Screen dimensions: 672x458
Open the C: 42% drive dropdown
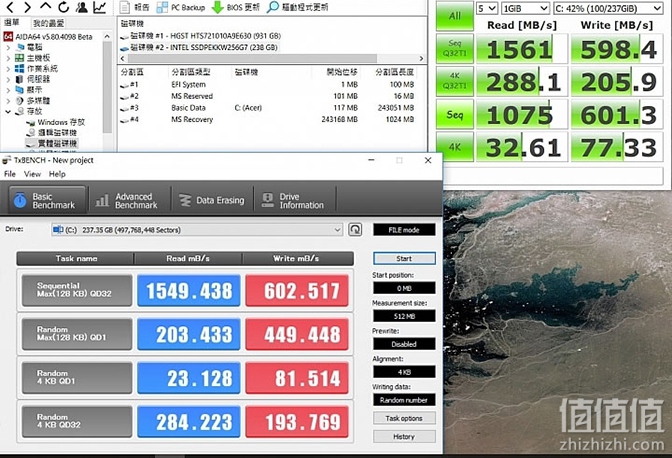click(608, 8)
